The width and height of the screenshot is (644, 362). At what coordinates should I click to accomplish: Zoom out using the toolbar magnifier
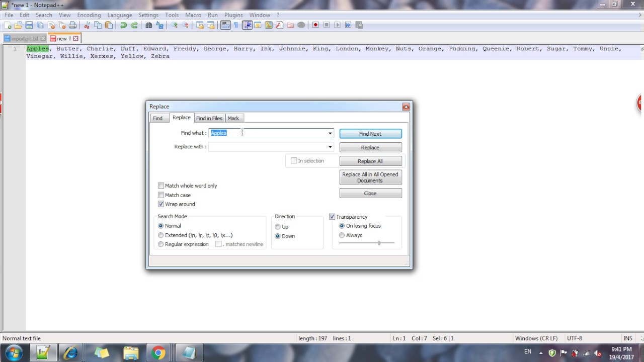(x=186, y=25)
